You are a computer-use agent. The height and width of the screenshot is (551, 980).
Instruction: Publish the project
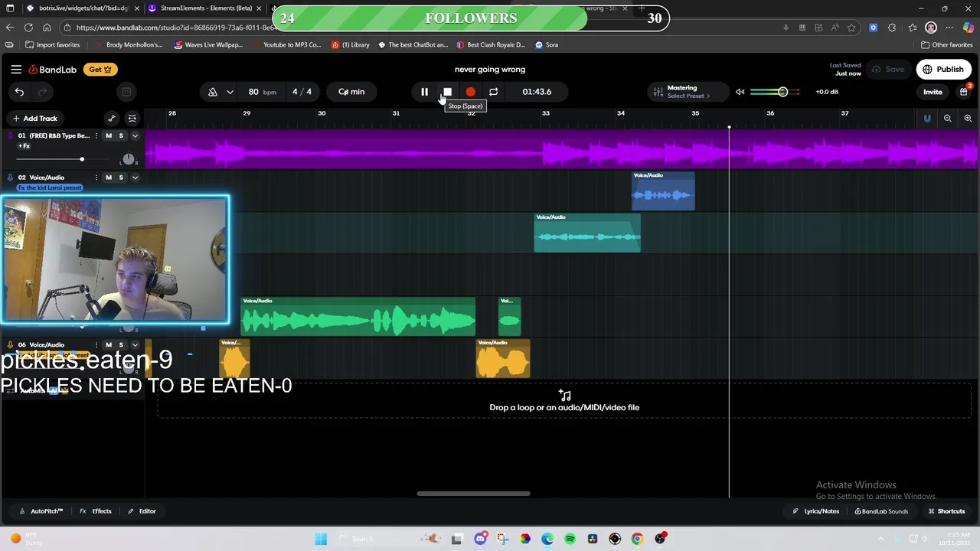pyautogui.click(x=943, y=70)
